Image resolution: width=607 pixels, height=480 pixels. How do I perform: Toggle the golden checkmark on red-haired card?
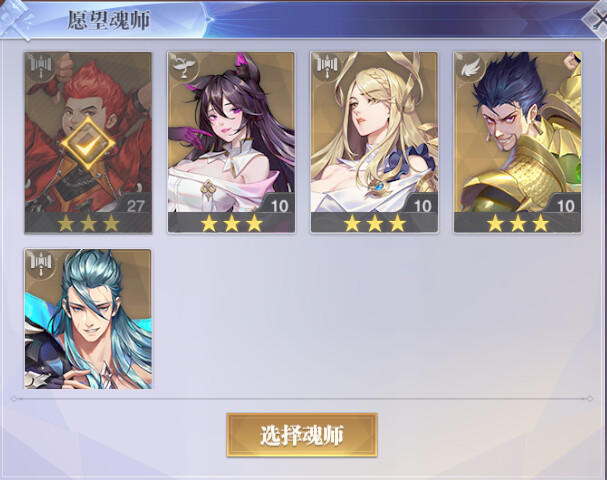click(x=88, y=144)
